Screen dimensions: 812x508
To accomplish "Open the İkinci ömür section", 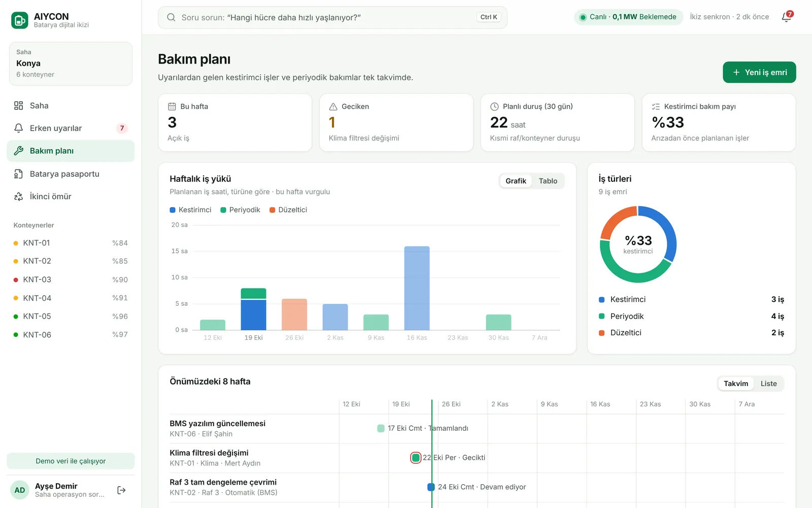I will pos(71,197).
